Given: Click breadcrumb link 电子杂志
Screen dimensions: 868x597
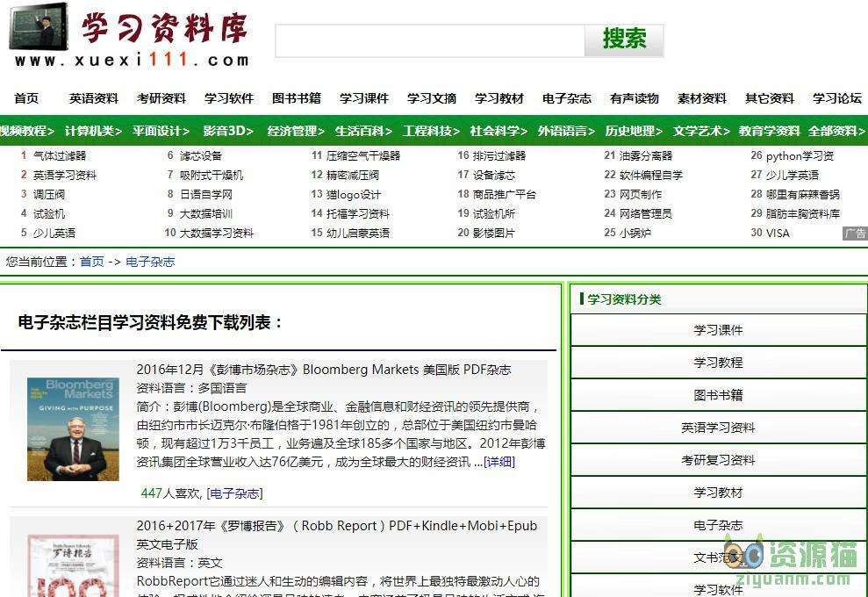Looking at the screenshot, I should tap(150, 262).
